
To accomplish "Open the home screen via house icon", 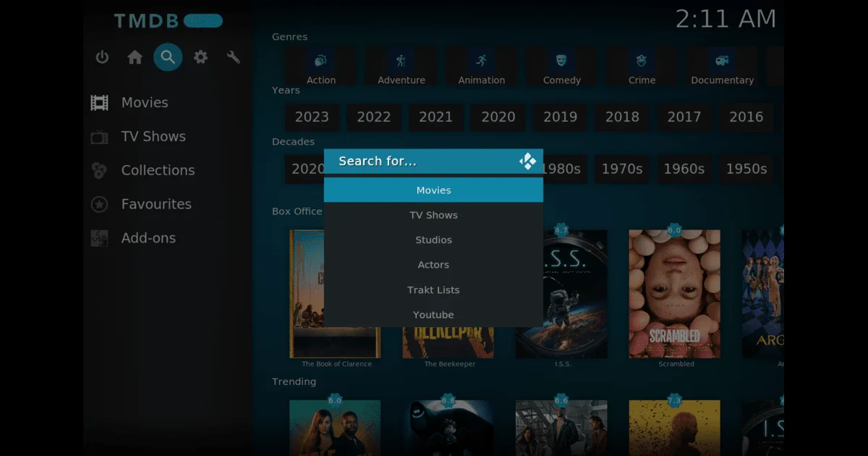I will (135, 57).
